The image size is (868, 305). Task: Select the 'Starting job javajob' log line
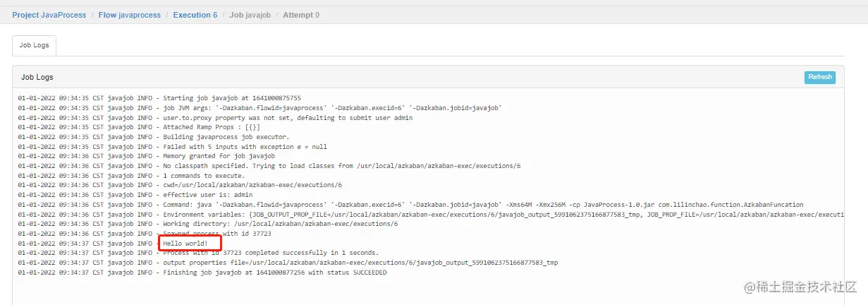tap(159, 98)
